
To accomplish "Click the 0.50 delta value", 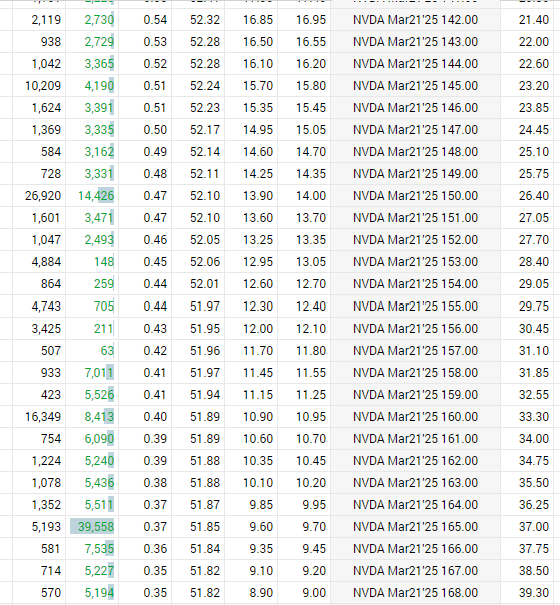I will coord(155,130).
